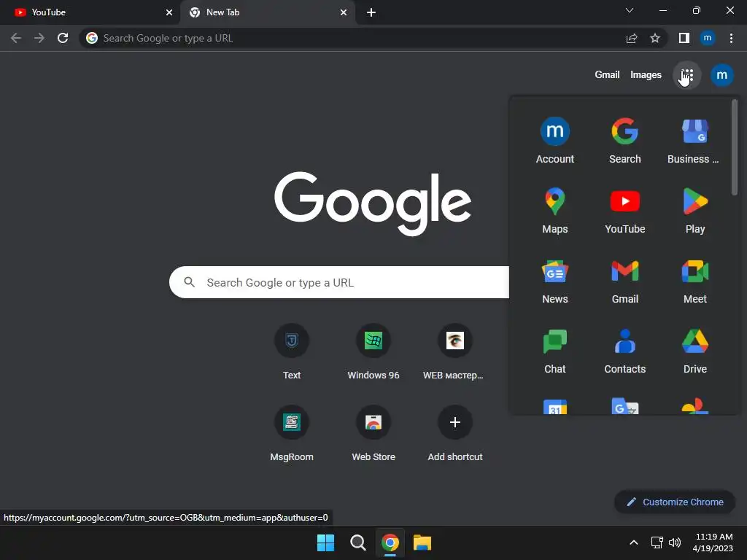
Task: Show hidden system tray icons
Action: tap(634, 542)
